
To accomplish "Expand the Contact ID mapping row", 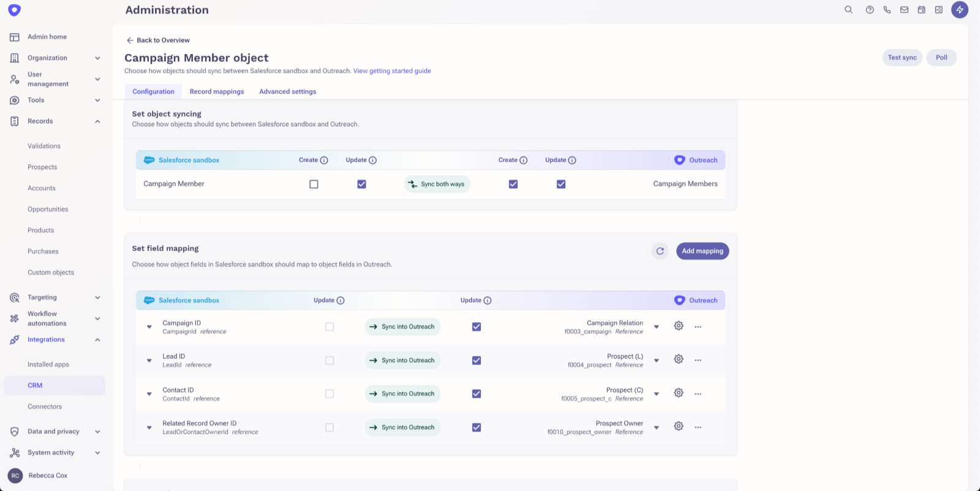I will tap(149, 394).
